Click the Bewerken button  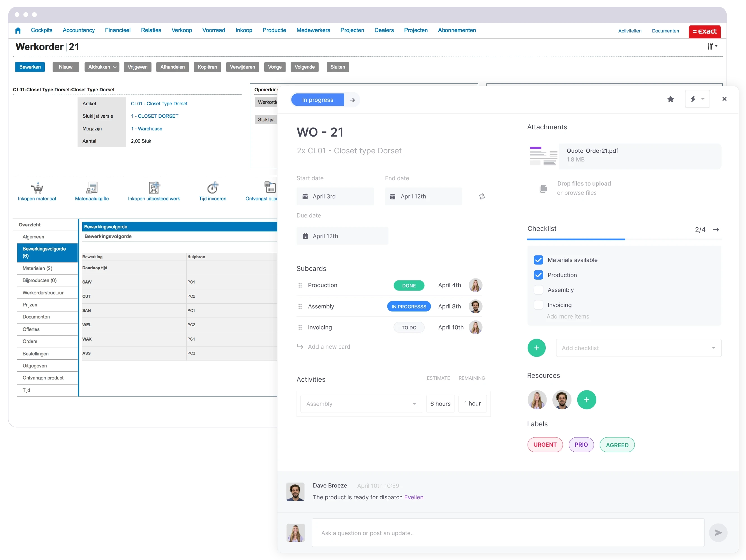coord(30,67)
